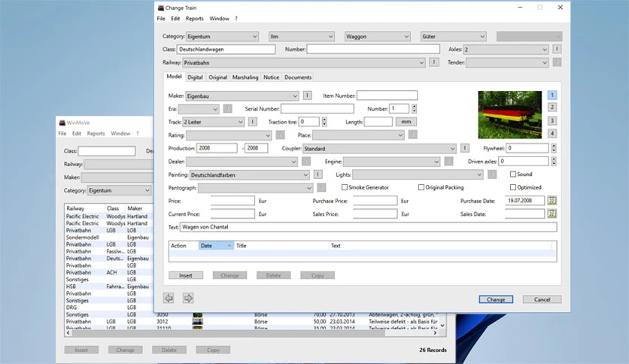Select image slot 3 button
Screen dimensions: 629x364
[552, 120]
